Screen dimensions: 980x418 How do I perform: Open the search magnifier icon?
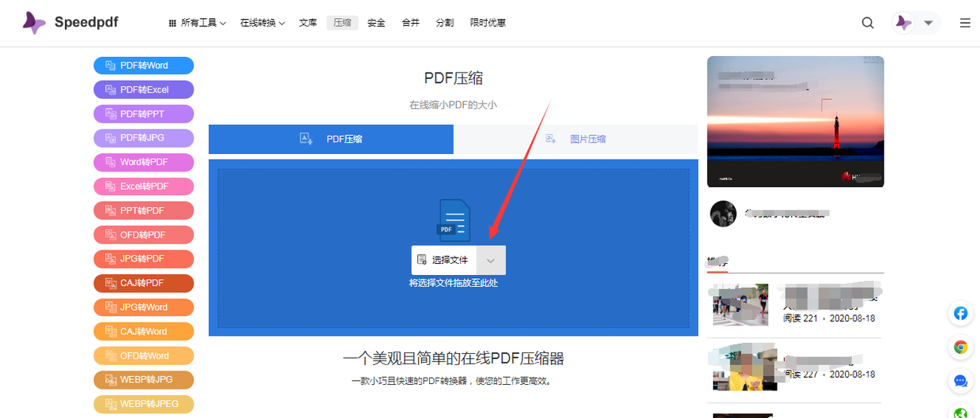[868, 23]
